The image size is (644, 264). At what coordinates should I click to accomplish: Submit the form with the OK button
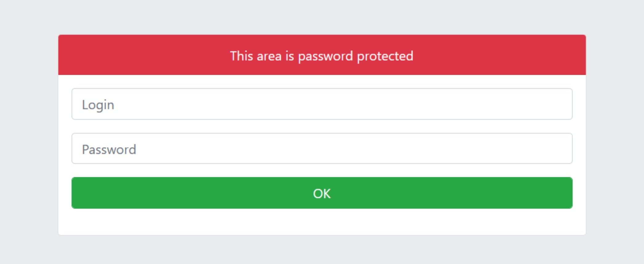[322, 193]
